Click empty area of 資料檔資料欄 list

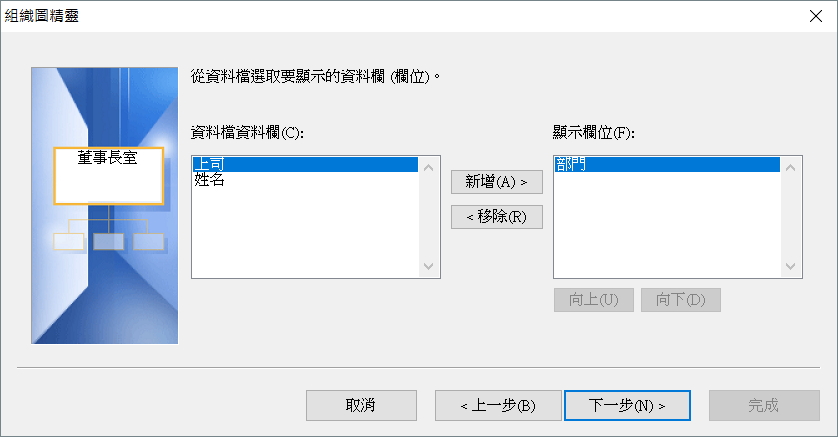pos(305,232)
